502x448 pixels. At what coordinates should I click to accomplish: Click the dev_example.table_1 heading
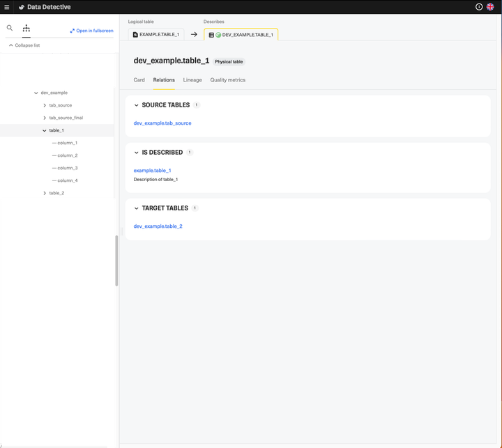pyautogui.click(x=172, y=61)
